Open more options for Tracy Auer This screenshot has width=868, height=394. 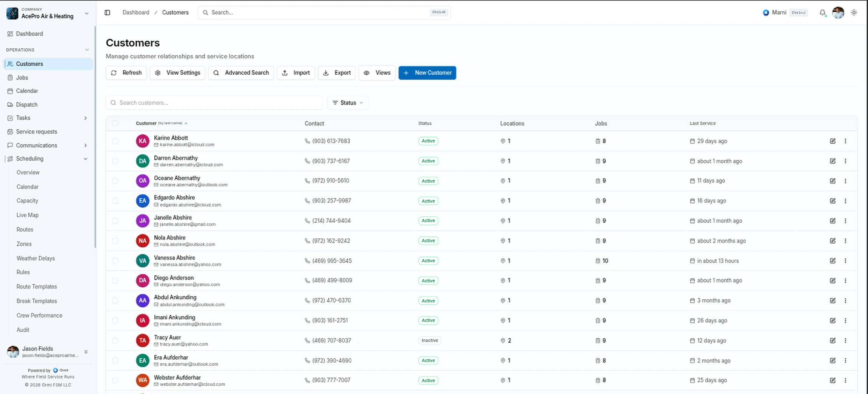point(845,340)
